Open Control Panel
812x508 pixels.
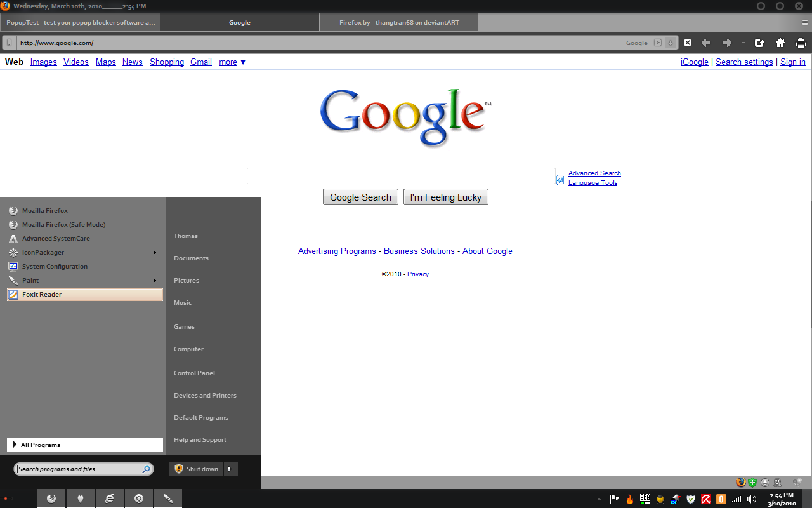coord(194,373)
